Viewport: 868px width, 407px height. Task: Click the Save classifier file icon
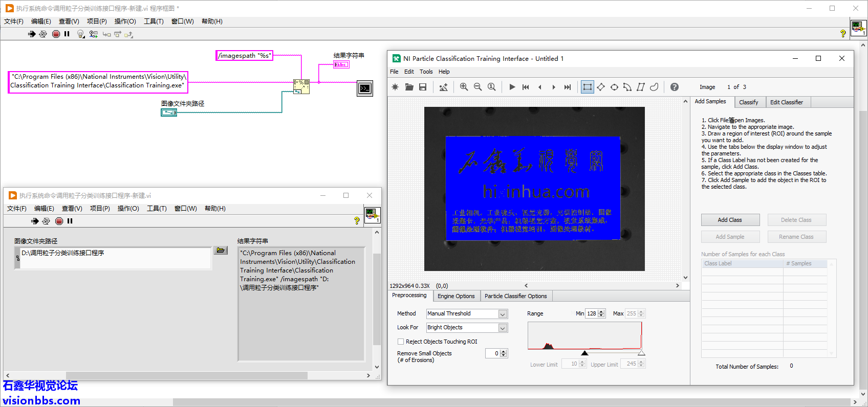(x=423, y=87)
